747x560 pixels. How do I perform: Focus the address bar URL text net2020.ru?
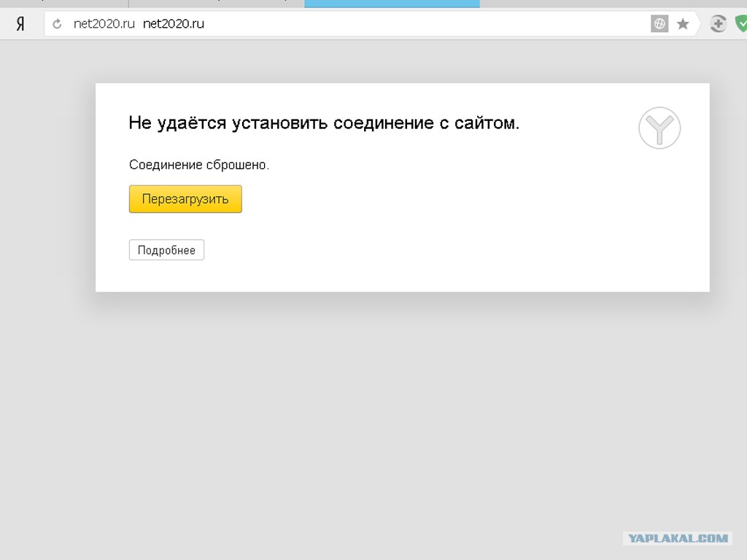pyautogui.click(x=174, y=24)
